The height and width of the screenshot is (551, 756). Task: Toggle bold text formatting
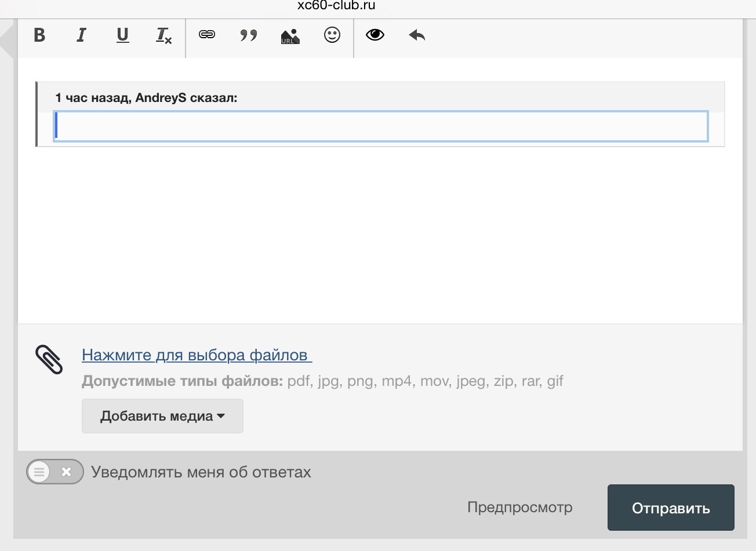pos(39,35)
